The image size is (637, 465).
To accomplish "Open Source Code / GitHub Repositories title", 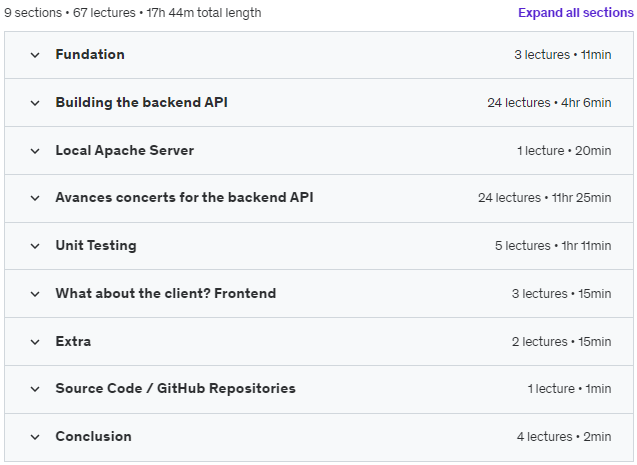I will point(176,388).
